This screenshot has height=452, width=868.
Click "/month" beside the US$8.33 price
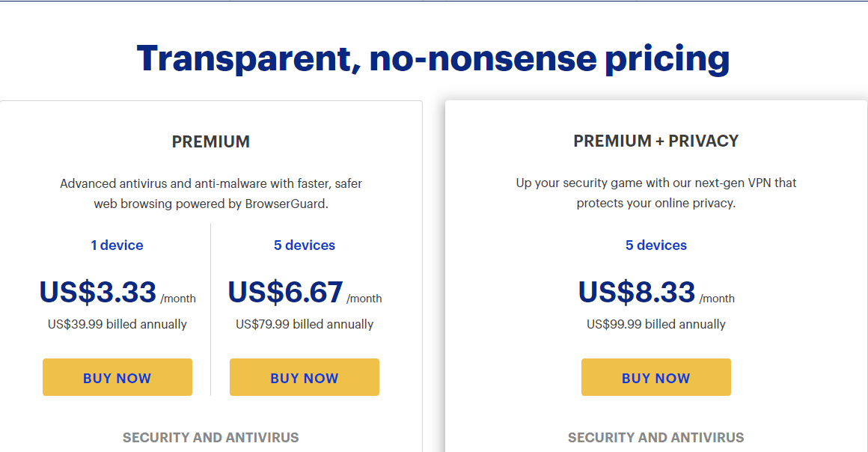tap(717, 299)
